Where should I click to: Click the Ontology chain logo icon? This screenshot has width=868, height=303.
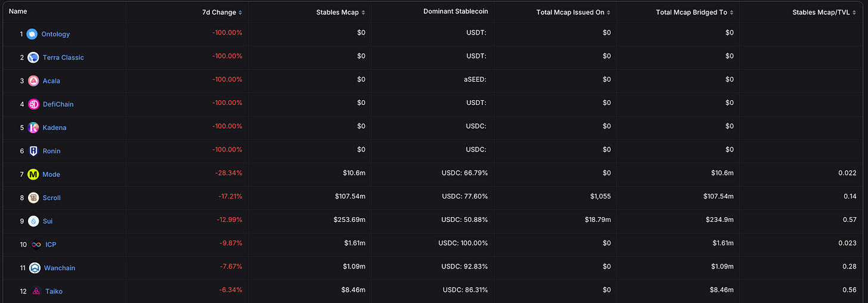click(32, 34)
